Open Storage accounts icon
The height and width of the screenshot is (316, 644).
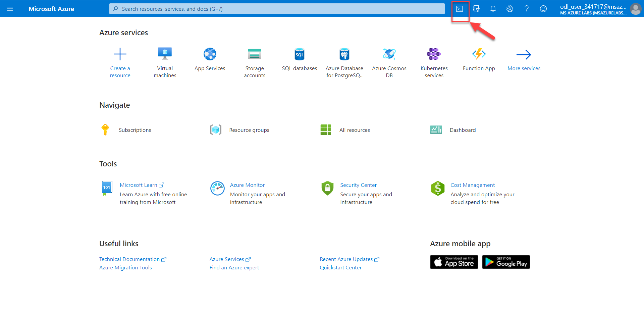pyautogui.click(x=255, y=54)
